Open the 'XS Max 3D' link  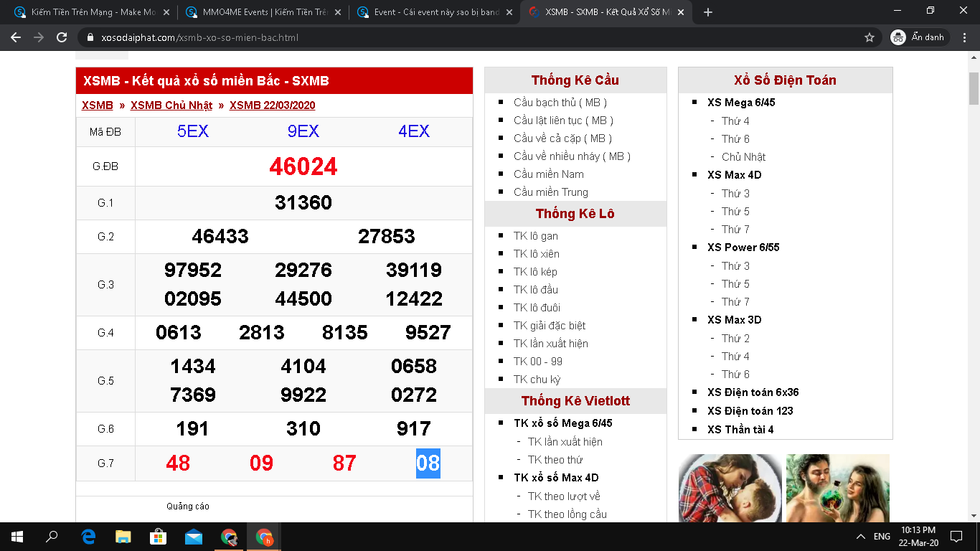(735, 320)
